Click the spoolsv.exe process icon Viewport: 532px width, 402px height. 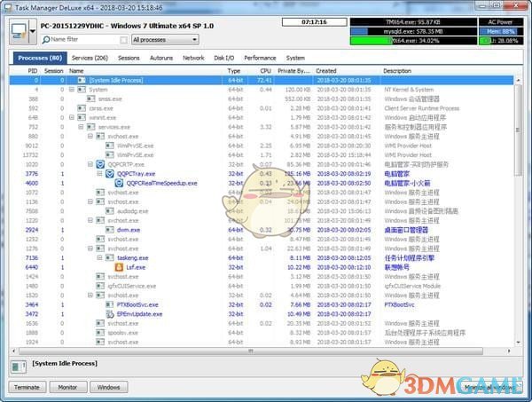click(100, 333)
